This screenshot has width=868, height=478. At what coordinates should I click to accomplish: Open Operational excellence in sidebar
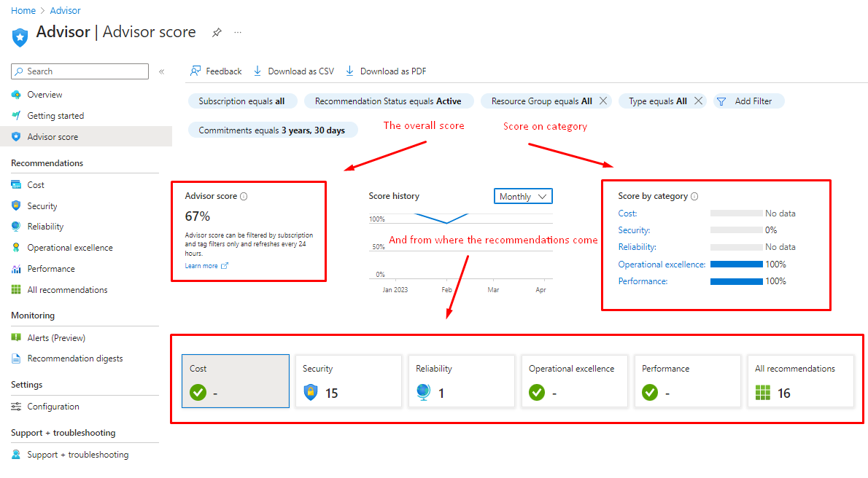click(70, 248)
